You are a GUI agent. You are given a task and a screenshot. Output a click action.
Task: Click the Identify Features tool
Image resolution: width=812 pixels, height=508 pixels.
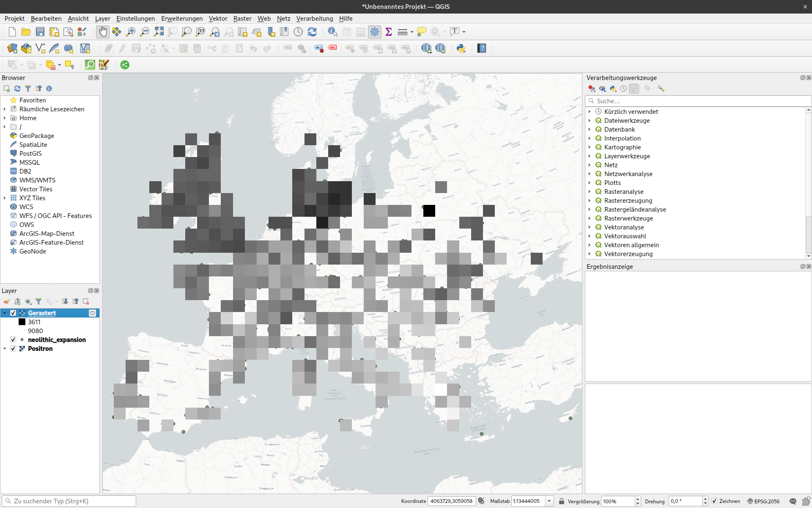(x=332, y=32)
